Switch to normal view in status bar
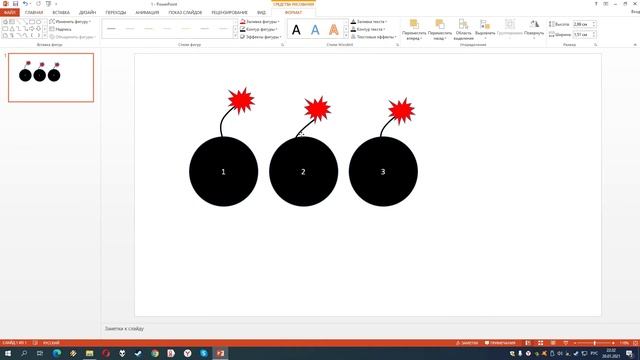 coord(528,343)
